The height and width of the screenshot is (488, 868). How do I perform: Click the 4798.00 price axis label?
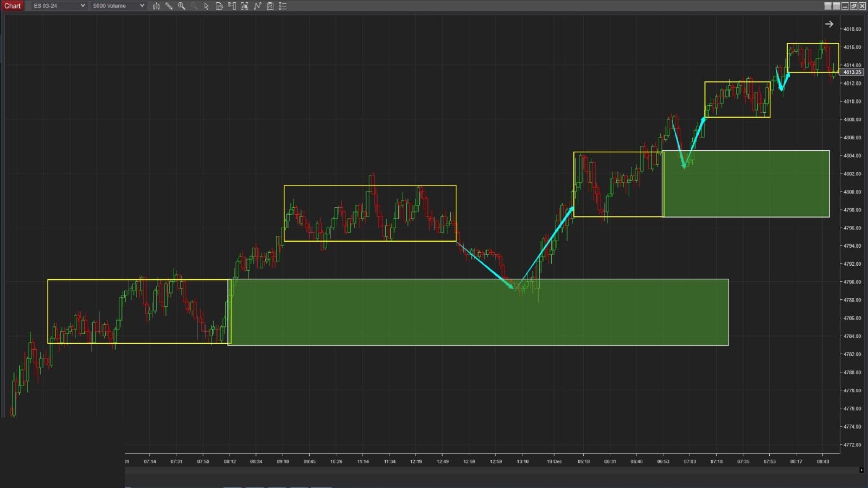tap(852, 210)
